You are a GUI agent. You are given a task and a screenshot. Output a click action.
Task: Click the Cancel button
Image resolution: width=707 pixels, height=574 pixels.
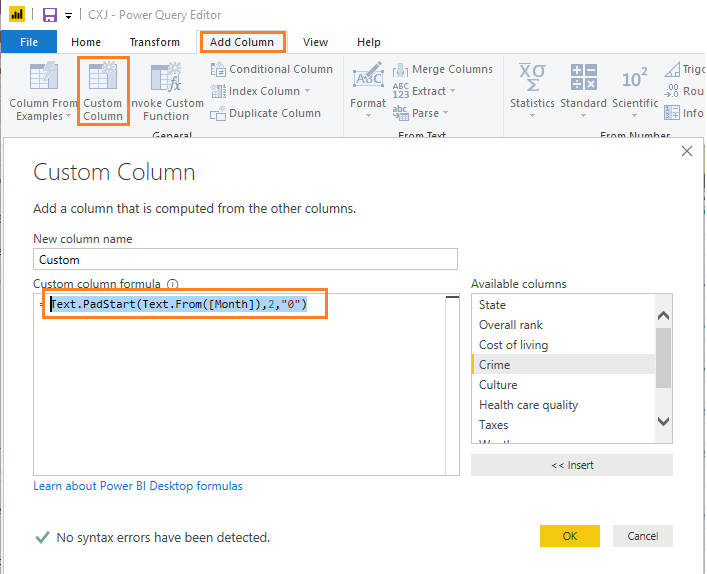click(643, 536)
